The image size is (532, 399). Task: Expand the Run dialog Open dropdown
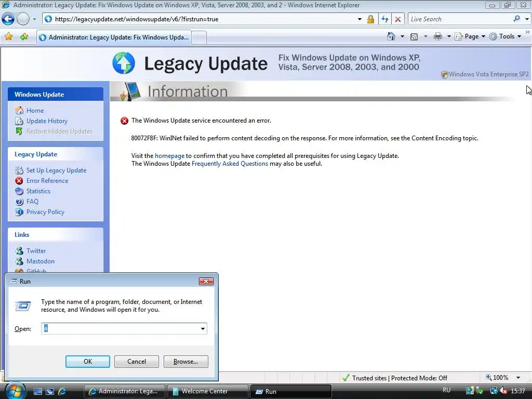[x=203, y=328]
